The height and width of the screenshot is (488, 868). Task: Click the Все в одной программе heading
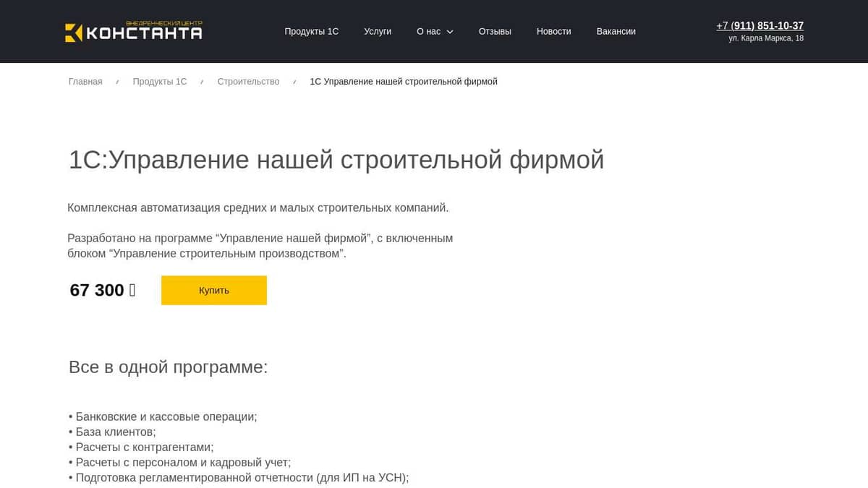point(169,367)
